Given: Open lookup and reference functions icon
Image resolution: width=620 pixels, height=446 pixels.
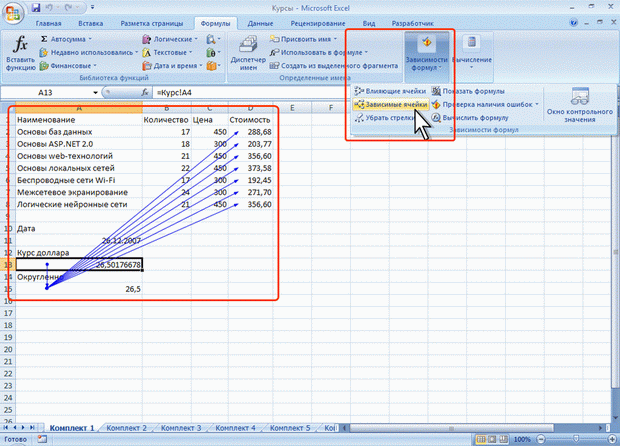Looking at the screenshot, I should pos(213,39).
